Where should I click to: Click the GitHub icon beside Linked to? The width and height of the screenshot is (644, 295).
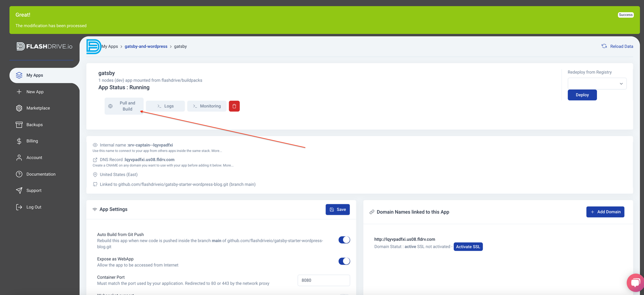[x=95, y=184]
